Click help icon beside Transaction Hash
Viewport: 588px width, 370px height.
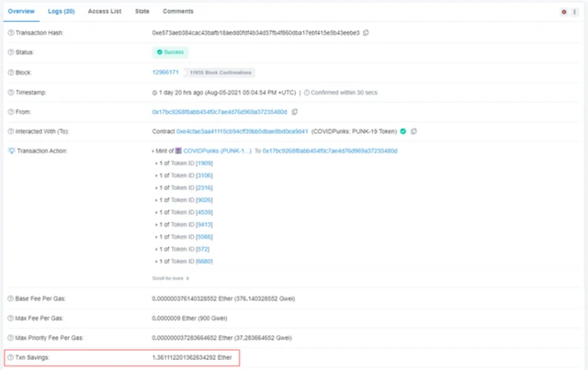pos(11,33)
